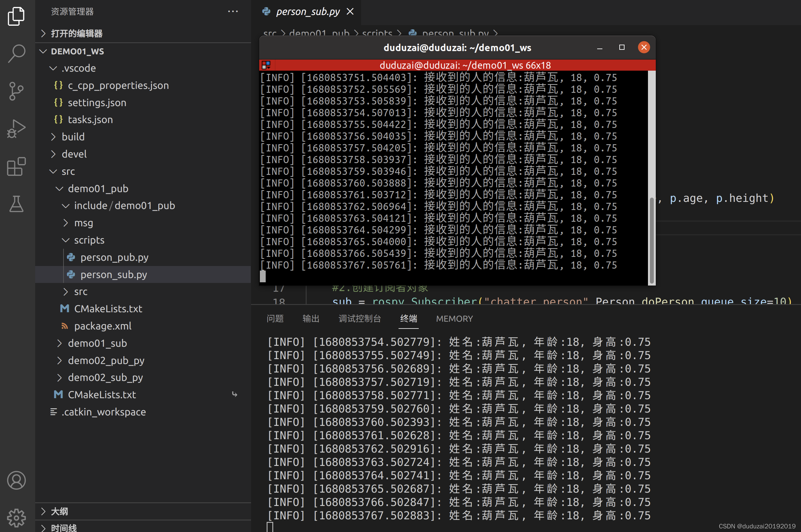
Task: Open the Testing flask view
Action: [16, 203]
